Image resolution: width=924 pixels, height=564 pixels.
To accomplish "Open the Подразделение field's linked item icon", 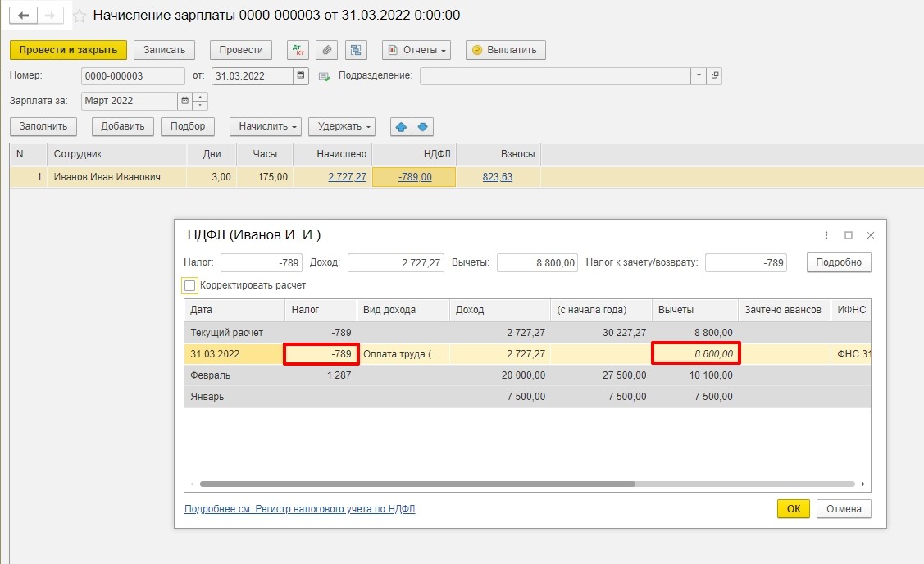I will click(x=714, y=75).
